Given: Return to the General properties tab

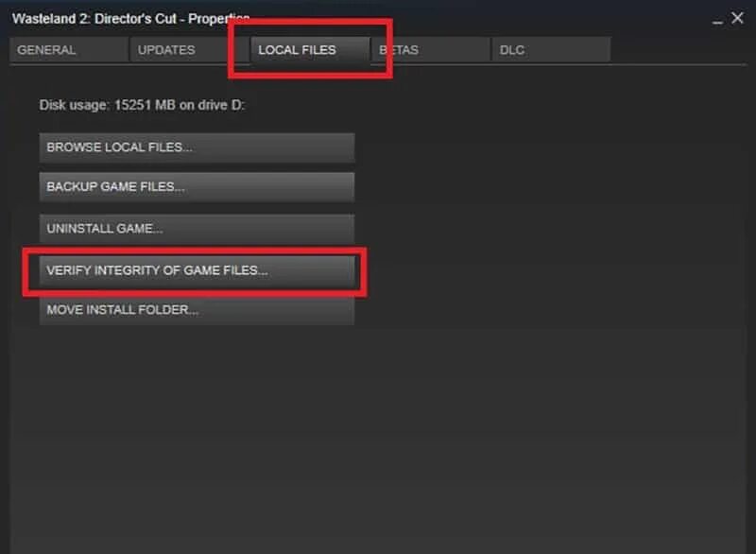Looking at the screenshot, I should 69,50.
